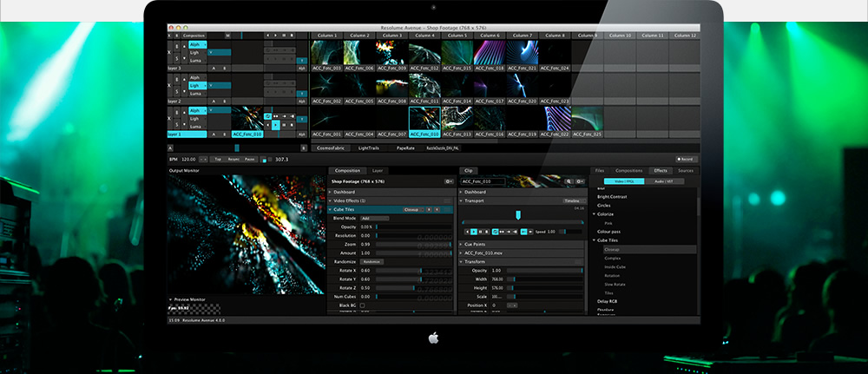Open the Sources tab
This screenshot has width=868, height=374.
(x=685, y=171)
